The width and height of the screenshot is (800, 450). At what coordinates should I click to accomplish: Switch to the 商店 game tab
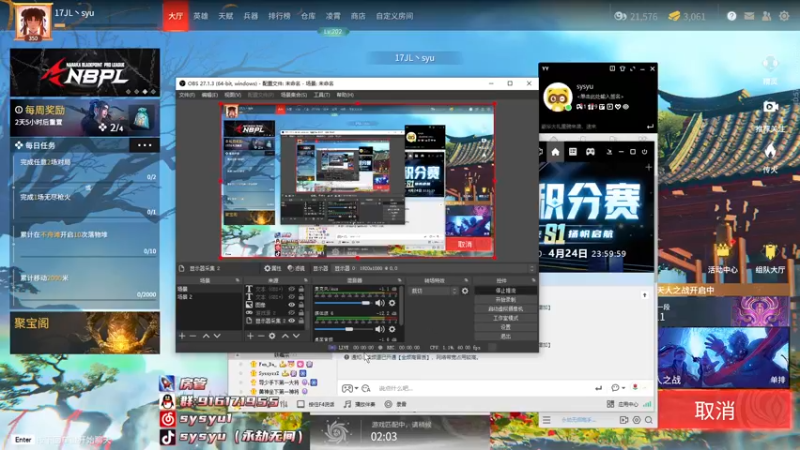[358, 16]
